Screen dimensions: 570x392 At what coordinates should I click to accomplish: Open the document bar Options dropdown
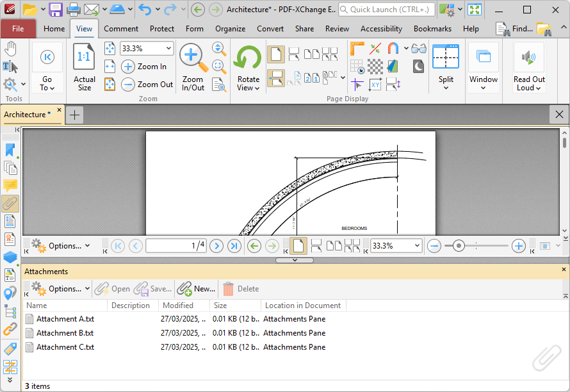61,246
